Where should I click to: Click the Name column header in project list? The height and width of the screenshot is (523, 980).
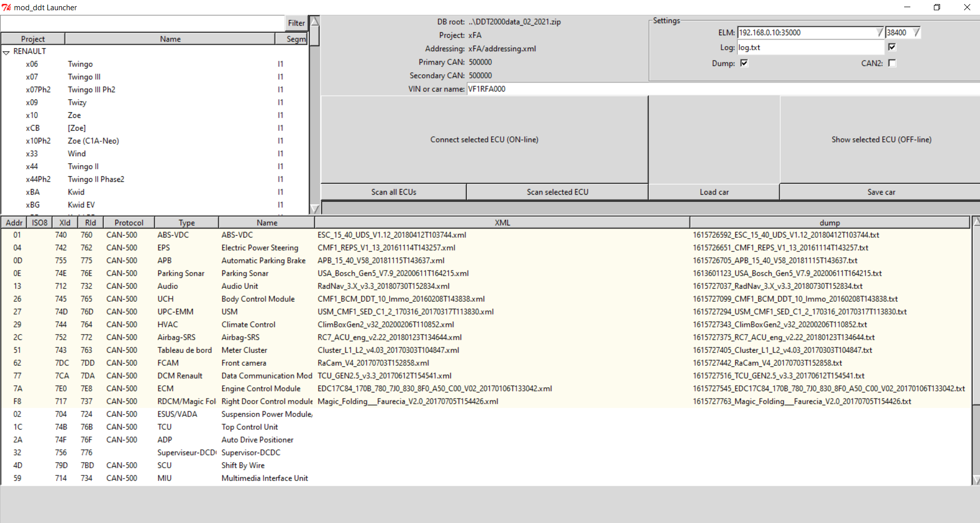coord(170,39)
